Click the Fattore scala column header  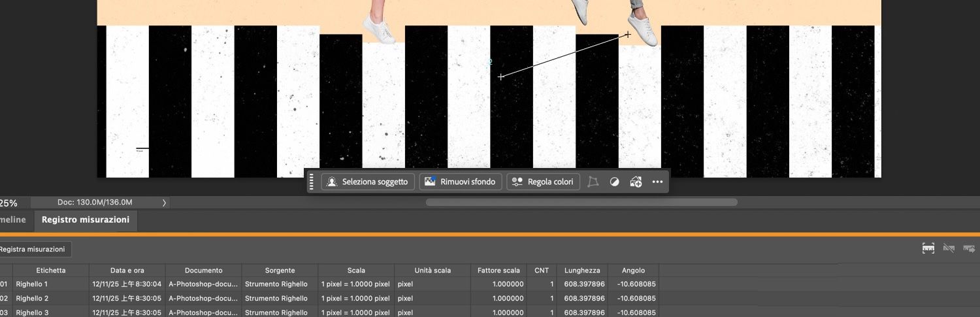tap(498, 271)
